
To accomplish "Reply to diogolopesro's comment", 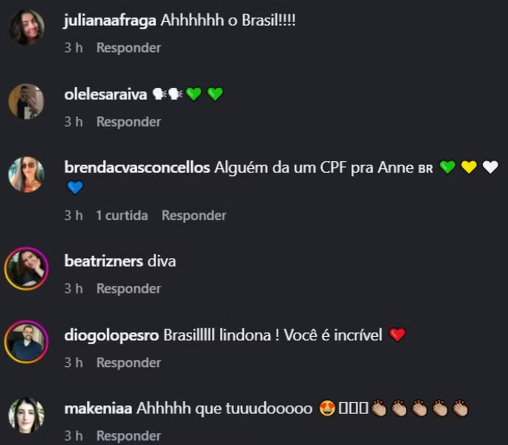I will pos(129,363).
